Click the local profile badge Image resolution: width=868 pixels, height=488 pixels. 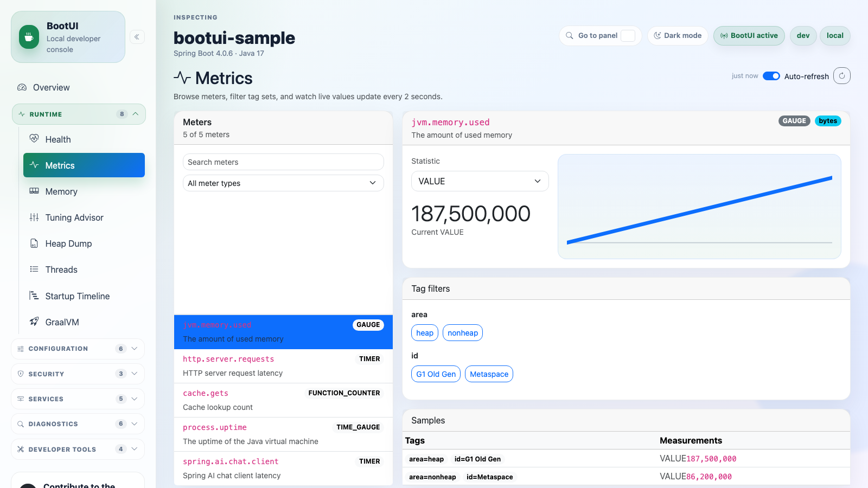(835, 36)
